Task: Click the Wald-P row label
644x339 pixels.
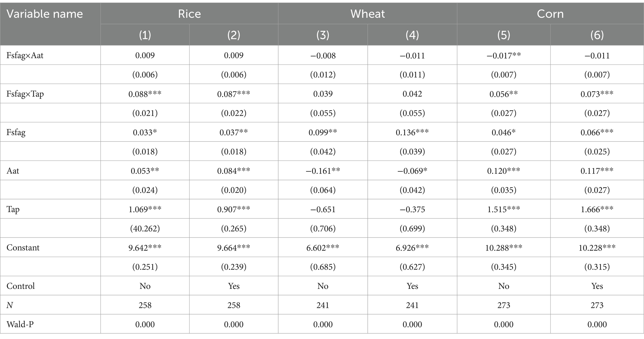Action: [20, 324]
